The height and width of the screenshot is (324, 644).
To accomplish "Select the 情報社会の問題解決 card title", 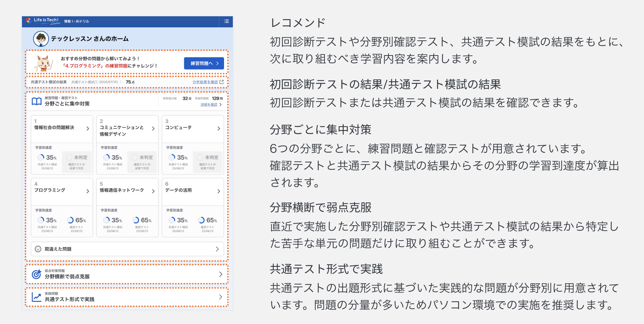I will click(54, 128).
